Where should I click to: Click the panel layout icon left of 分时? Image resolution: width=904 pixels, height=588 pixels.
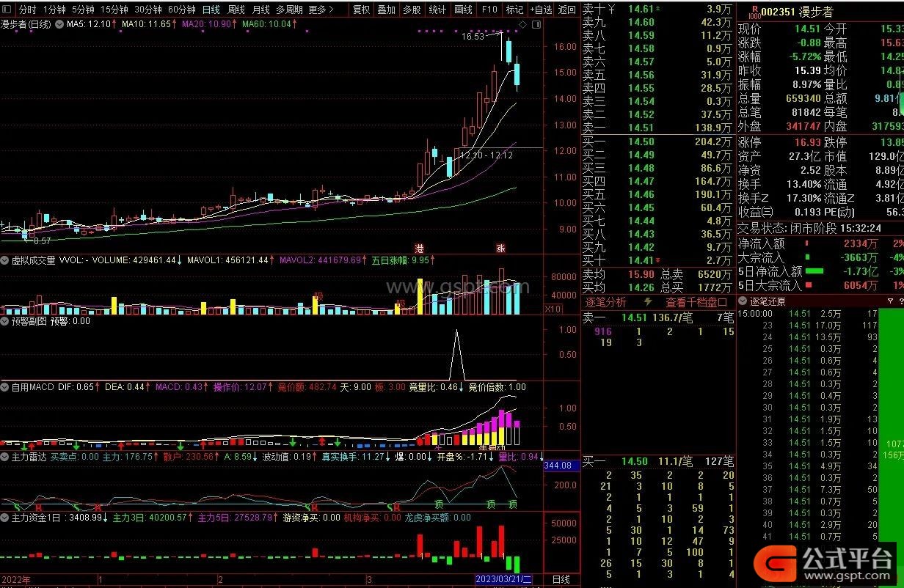(8, 10)
